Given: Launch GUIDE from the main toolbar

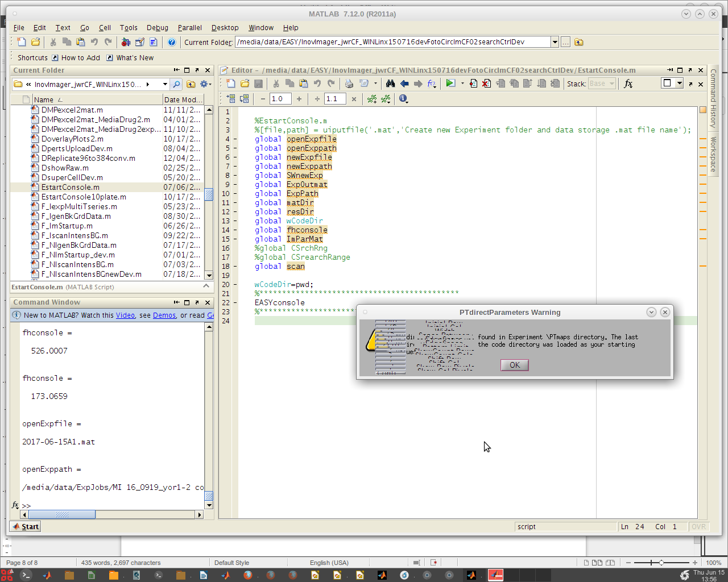Looking at the screenshot, I should click(x=139, y=42).
